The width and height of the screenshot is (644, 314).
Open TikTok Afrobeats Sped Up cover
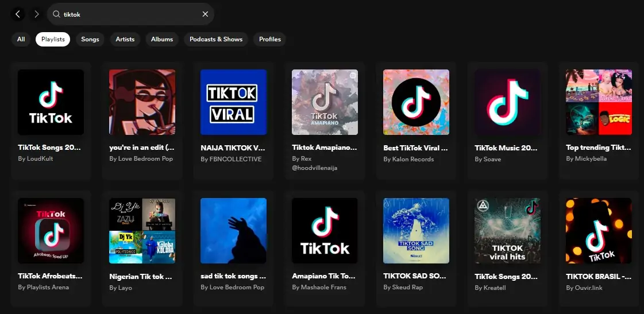[x=51, y=231]
